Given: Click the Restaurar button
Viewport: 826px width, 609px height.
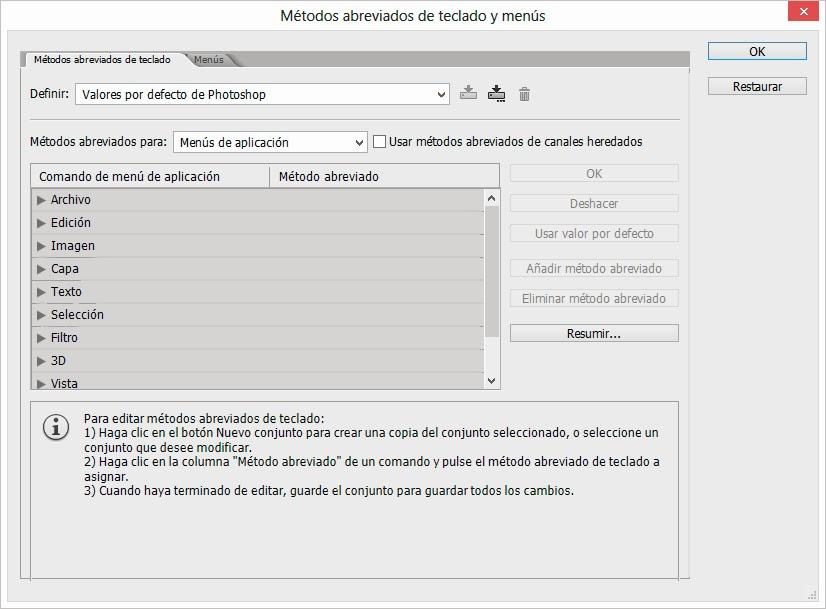Looking at the screenshot, I should coord(757,85).
